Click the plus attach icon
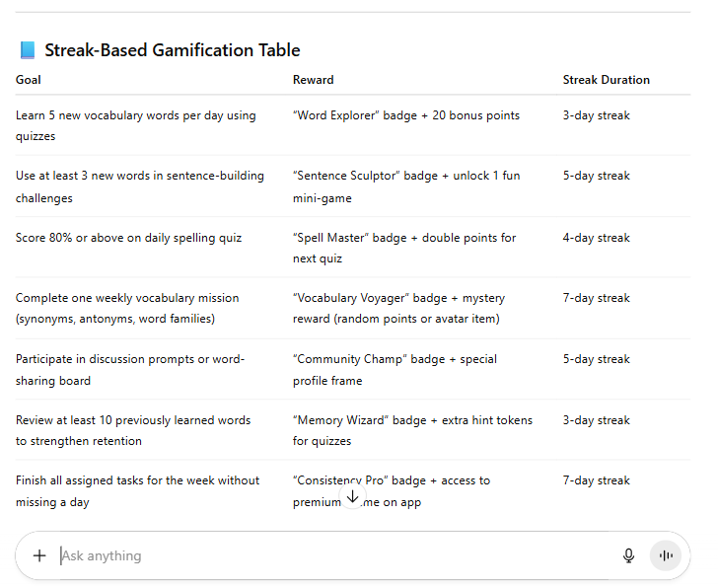This screenshot has width=718, height=588. (39, 555)
